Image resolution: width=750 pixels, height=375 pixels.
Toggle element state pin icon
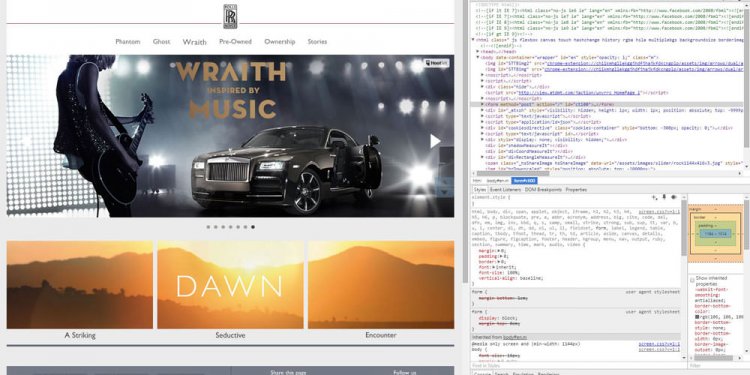tap(664, 197)
